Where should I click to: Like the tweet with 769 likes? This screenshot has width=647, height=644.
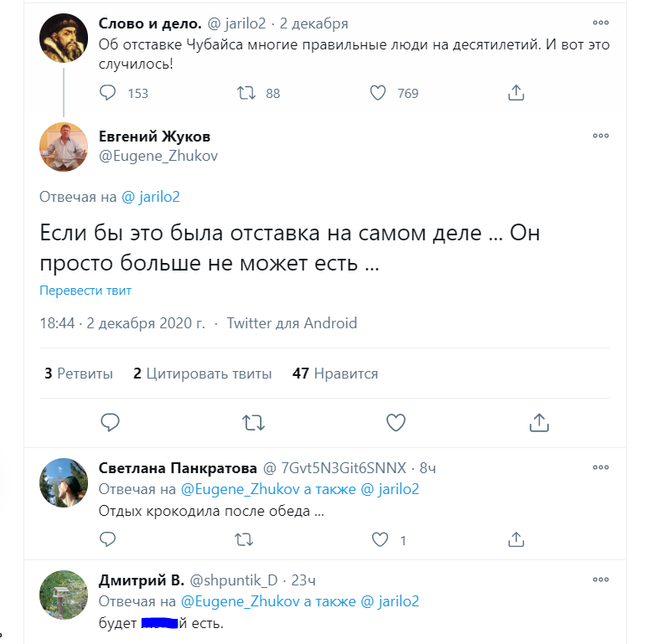pos(379,93)
